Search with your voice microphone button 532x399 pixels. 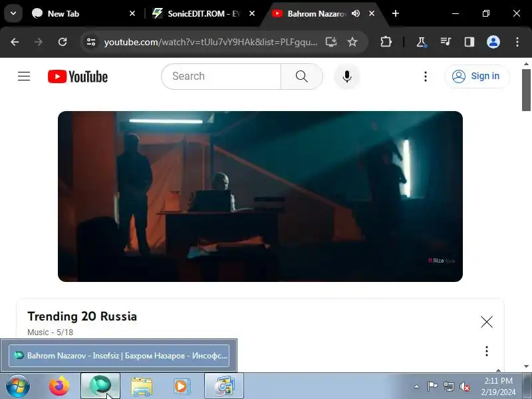346,76
